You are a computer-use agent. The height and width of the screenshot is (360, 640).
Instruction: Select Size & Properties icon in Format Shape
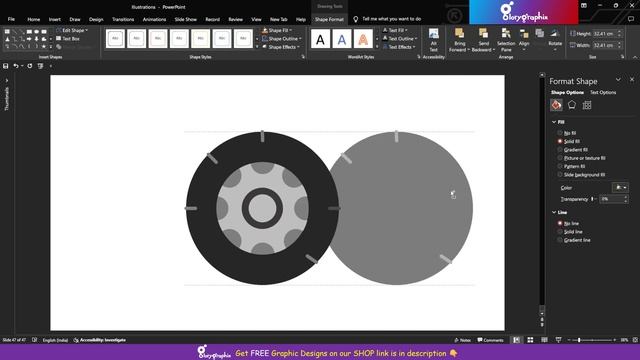(587, 105)
